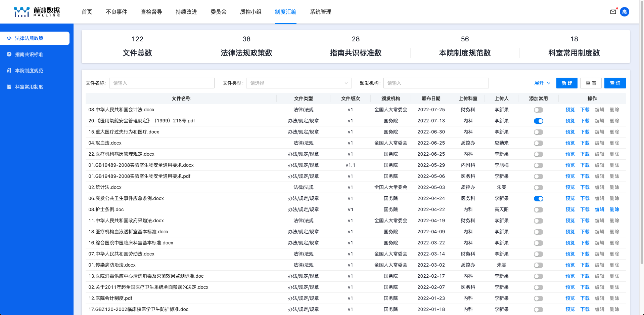The height and width of the screenshot is (315, 644).
Task: Enable 添加常用 for 08.护士条例.doc
Action: coord(539,210)
